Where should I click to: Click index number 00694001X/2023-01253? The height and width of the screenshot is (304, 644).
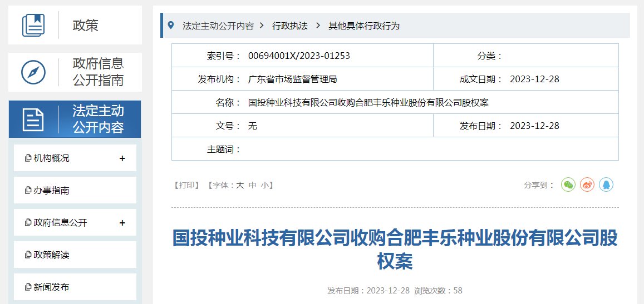(x=299, y=56)
